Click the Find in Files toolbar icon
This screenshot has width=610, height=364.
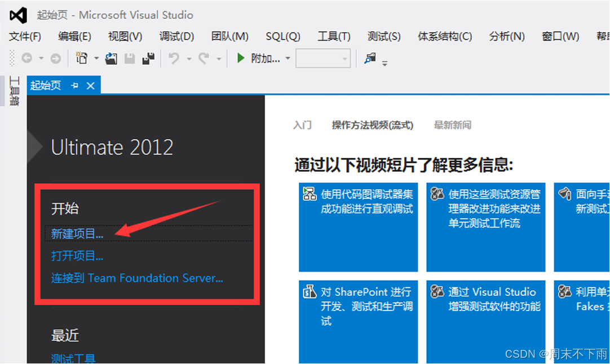(370, 59)
